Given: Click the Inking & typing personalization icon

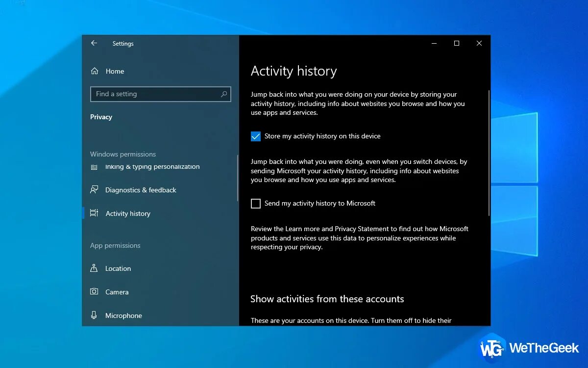Looking at the screenshot, I should coord(94,167).
